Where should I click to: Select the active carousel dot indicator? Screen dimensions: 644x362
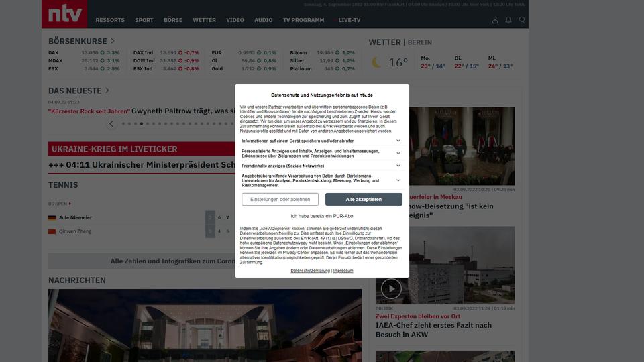tap(142, 123)
